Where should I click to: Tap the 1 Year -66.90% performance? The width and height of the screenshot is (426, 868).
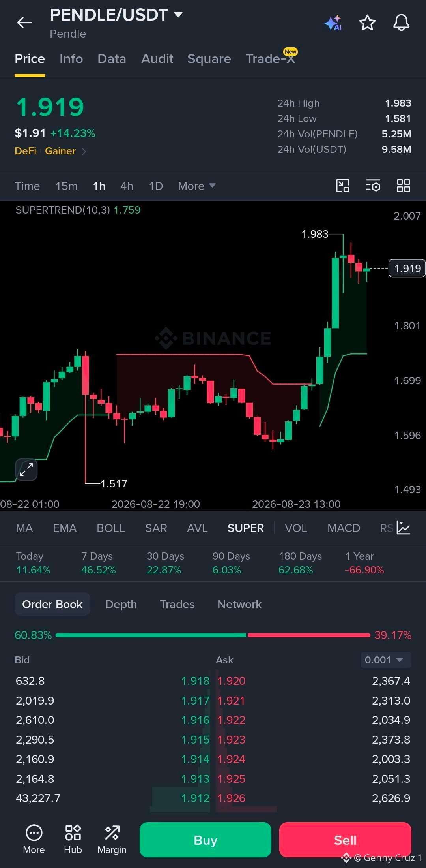point(364,563)
